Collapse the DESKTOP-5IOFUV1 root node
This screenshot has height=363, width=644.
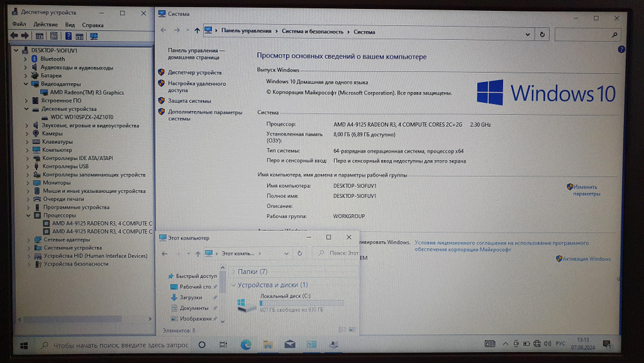[17, 50]
